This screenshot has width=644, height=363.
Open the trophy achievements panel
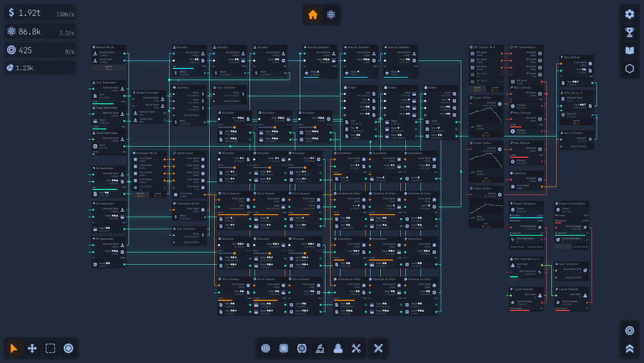630,32
